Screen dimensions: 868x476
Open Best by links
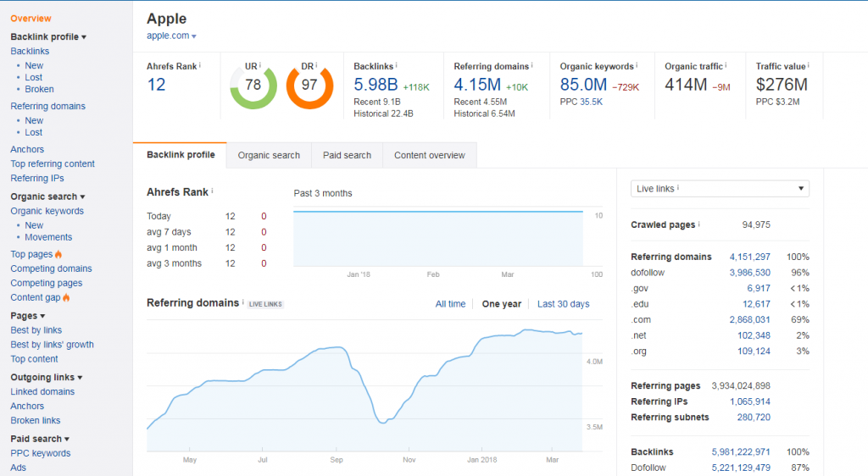[36, 330]
